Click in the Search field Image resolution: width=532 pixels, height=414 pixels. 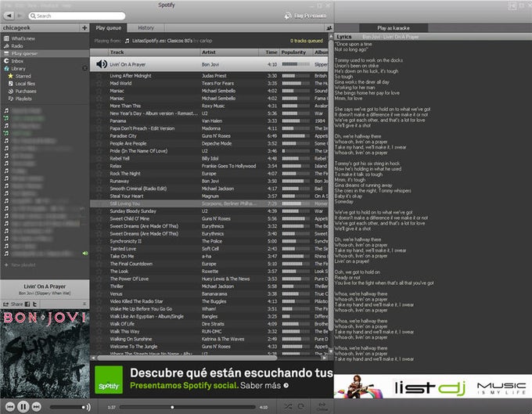(x=77, y=16)
